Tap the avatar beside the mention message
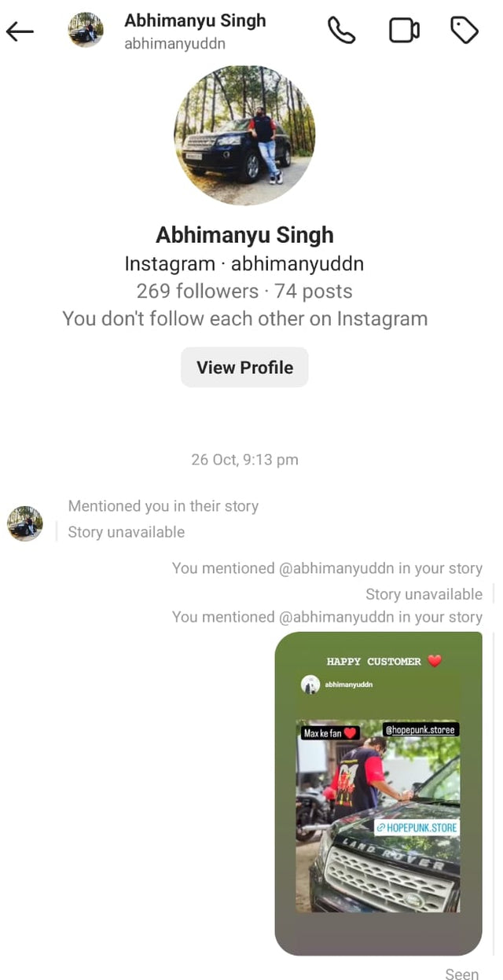The image size is (503, 980). (25, 523)
